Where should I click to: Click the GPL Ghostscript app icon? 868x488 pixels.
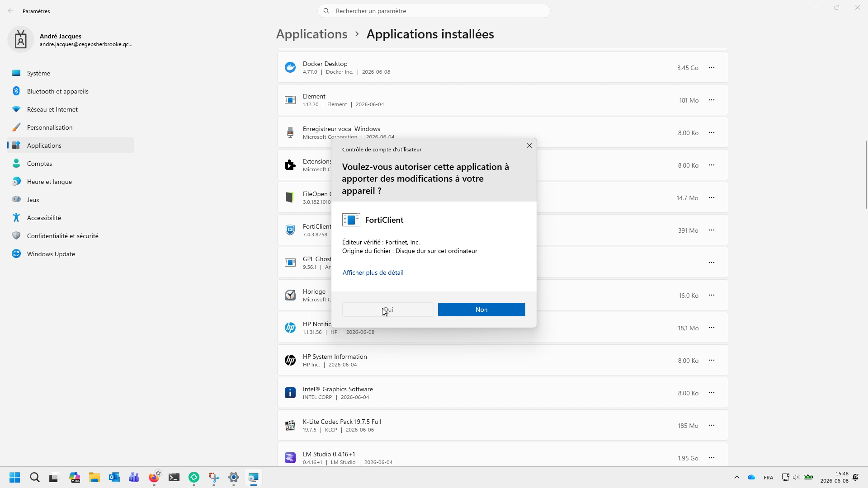click(x=290, y=263)
